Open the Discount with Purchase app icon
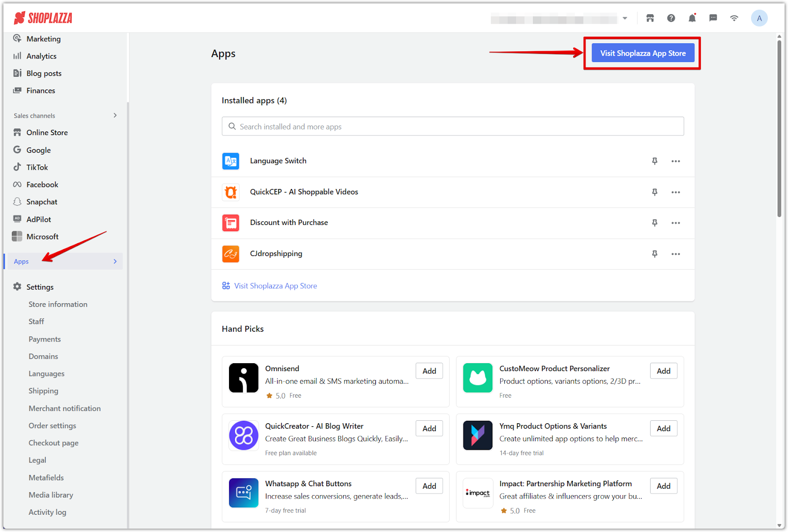The height and width of the screenshot is (532, 788). point(230,223)
